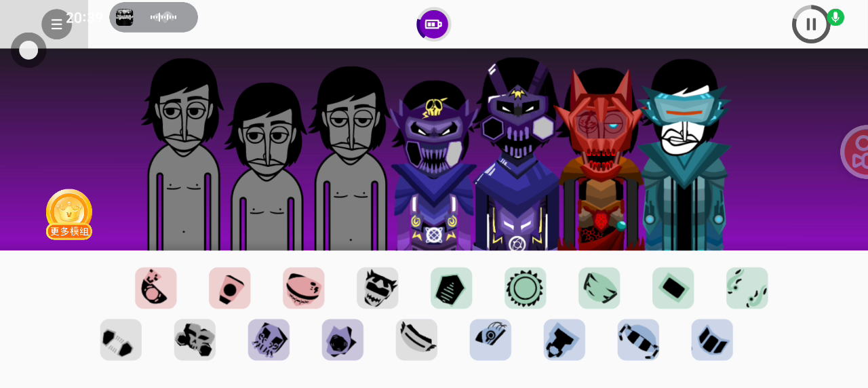Select the green pentagon notes icon
This screenshot has height=388, width=868.
point(452,288)
